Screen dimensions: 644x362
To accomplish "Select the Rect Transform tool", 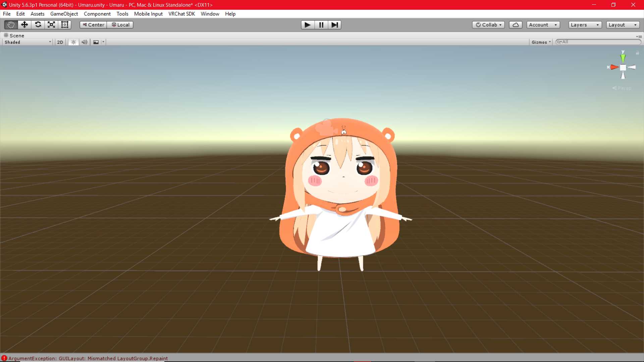I will coord(64,25).
